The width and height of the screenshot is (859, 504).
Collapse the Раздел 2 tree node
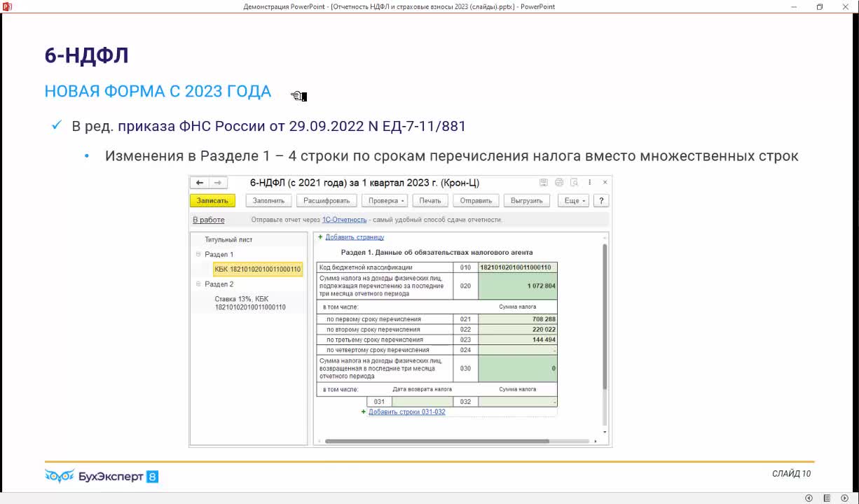(198, 284)
